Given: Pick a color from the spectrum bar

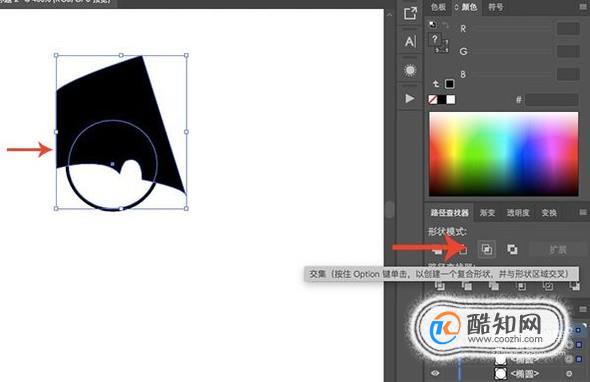Looking at the screenshot, I should click(x=503, y=154).
